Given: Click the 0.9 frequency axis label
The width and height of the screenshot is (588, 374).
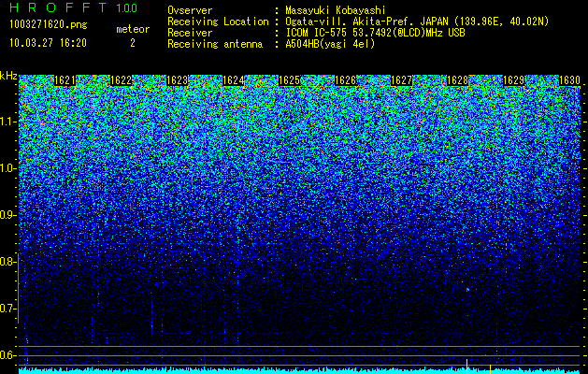Looking at the screenshot, I should pos(7,215).
